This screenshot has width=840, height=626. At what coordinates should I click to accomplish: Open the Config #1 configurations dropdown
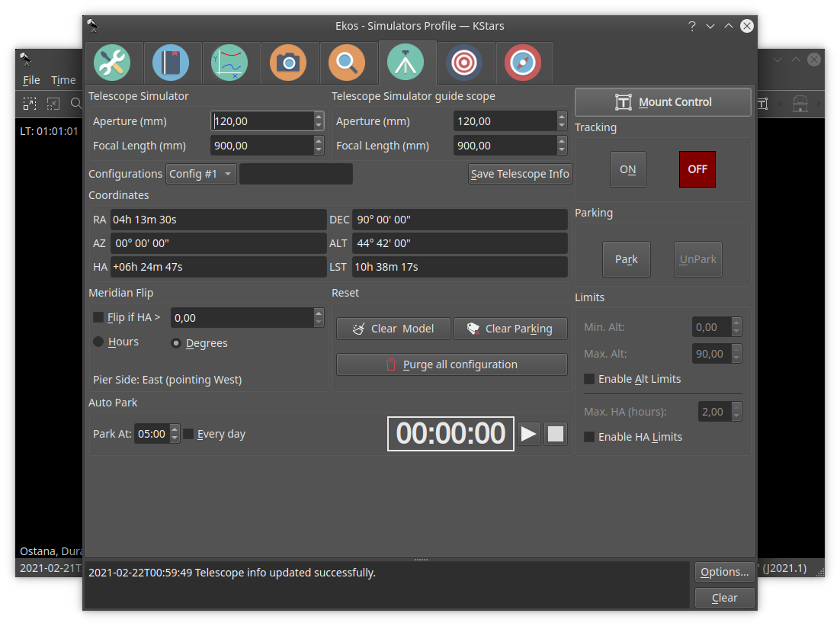pos(201,174)
